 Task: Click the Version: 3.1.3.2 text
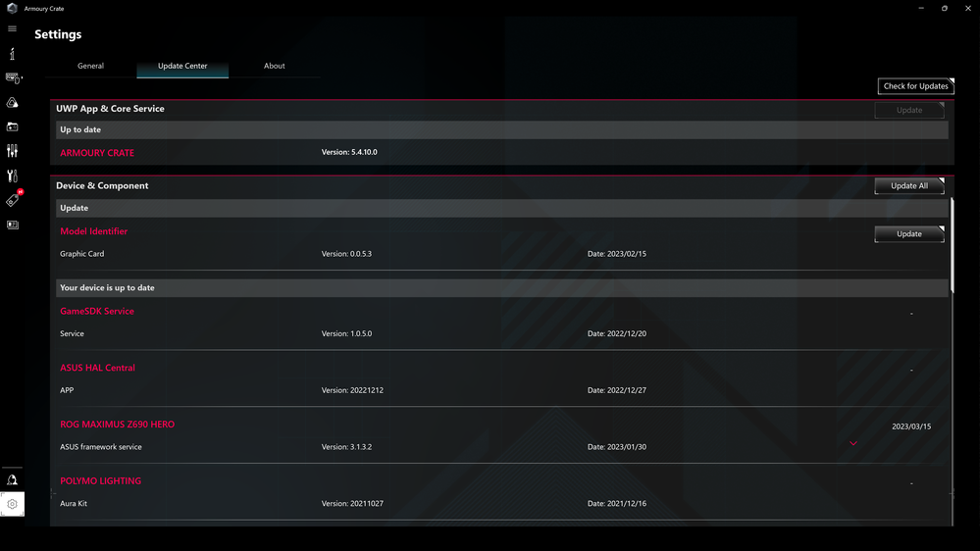pyautogui.click(x=347, y=447)
